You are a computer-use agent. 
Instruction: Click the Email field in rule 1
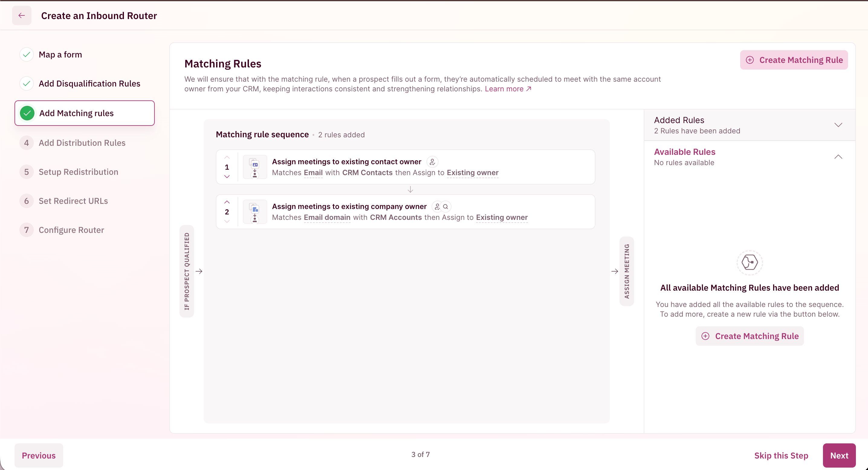tap(313, 173)
